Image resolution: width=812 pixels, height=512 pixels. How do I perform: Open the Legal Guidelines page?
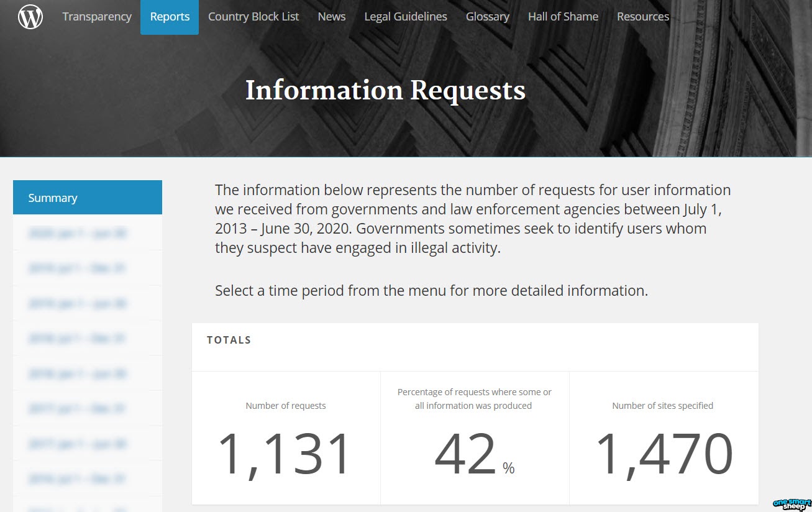405,17
